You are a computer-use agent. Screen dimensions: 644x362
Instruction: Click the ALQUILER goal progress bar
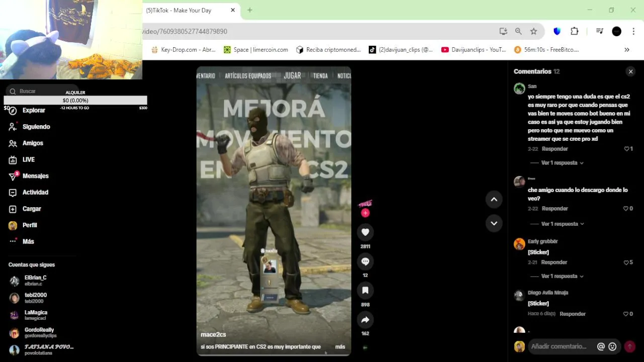(x=75, y=101)
